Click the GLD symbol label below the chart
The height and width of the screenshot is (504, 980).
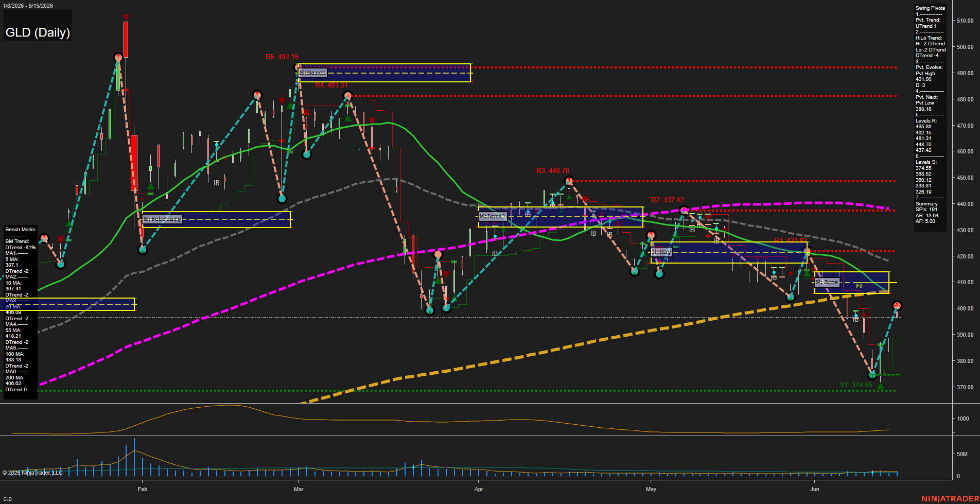point(7,499)
